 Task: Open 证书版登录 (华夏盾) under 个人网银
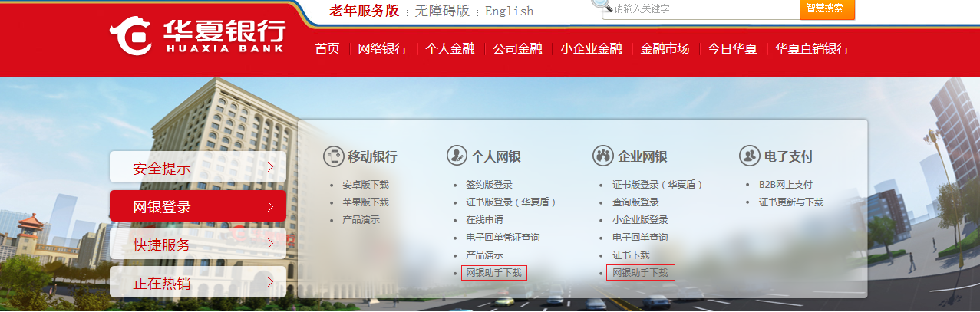(x=511, y=202)
